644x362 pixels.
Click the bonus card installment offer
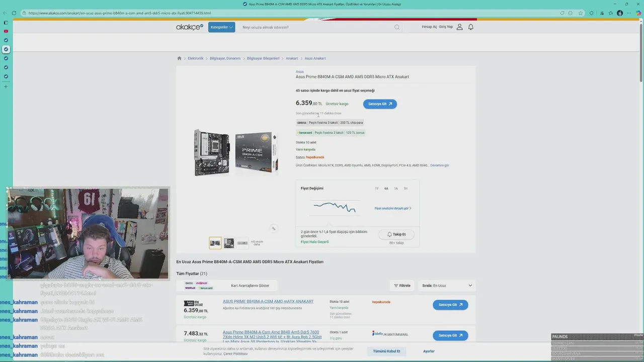tap(330, 133)
